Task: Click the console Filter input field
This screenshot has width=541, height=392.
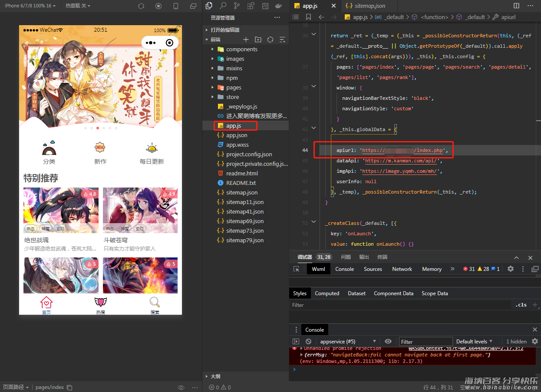Action: pyautogui.click(x=426, y=342)
